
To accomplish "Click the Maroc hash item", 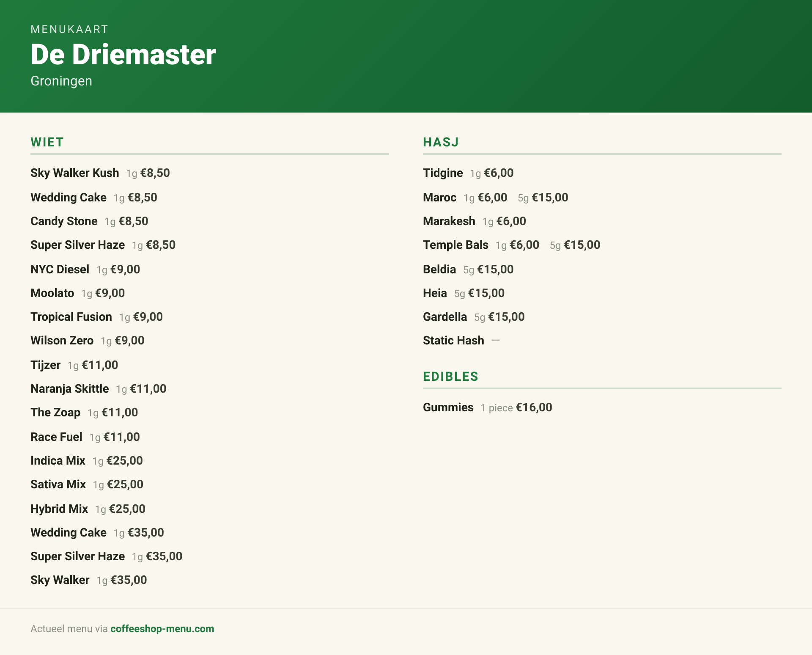I will [439, 198].
